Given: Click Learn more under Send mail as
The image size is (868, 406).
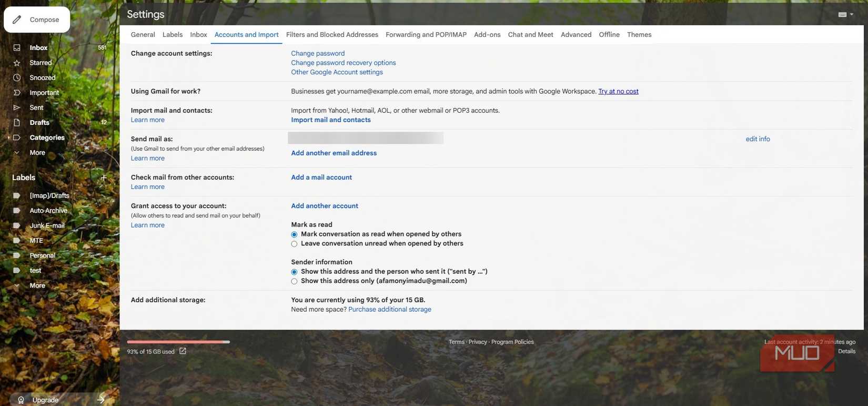Looking at the screenshot, I should (148, 159).
